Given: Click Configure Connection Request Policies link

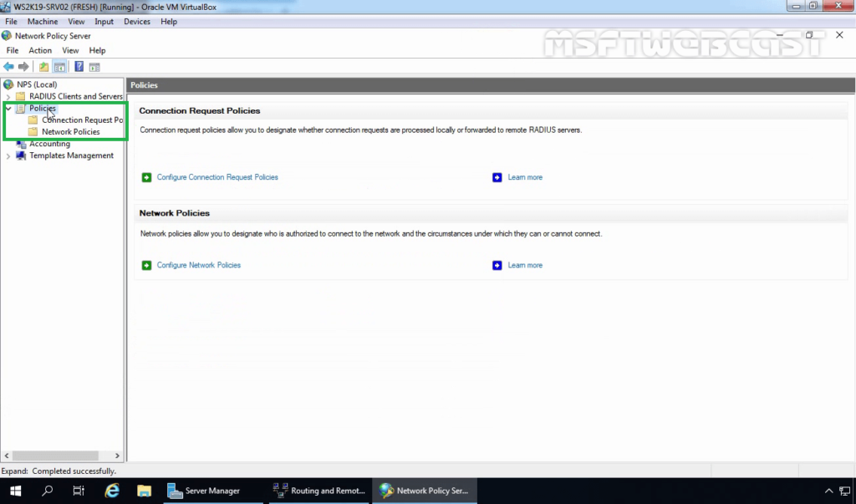Looking at the screenshot, I should [217, 177].
